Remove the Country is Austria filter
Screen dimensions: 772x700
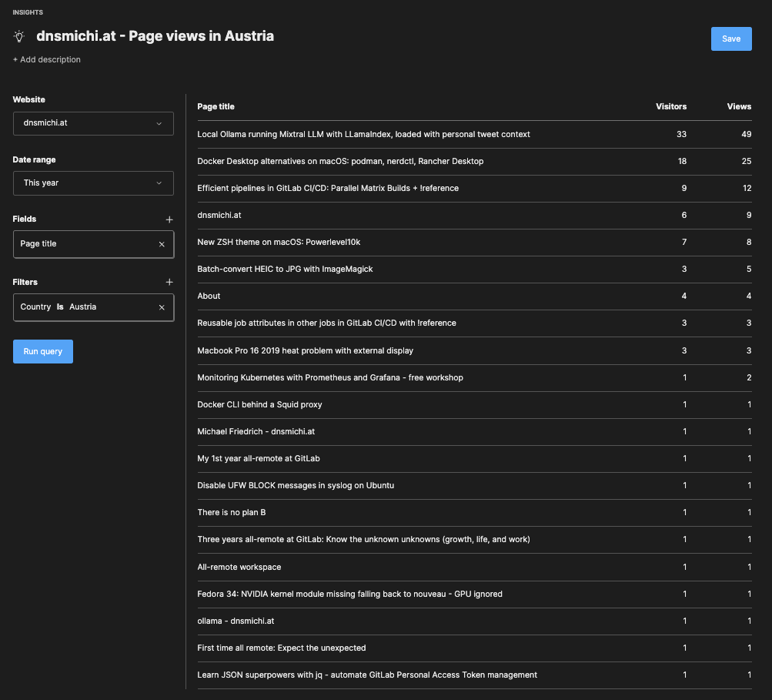click(162, 307)
